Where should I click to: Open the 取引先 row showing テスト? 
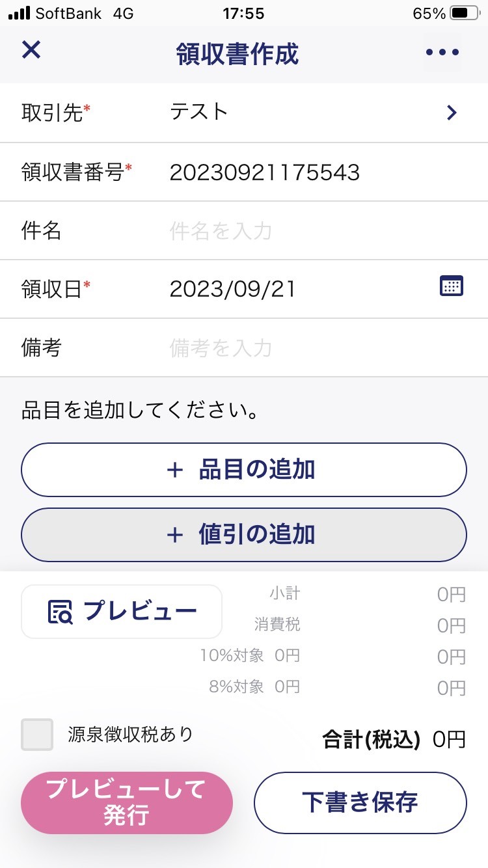point(244,113)
